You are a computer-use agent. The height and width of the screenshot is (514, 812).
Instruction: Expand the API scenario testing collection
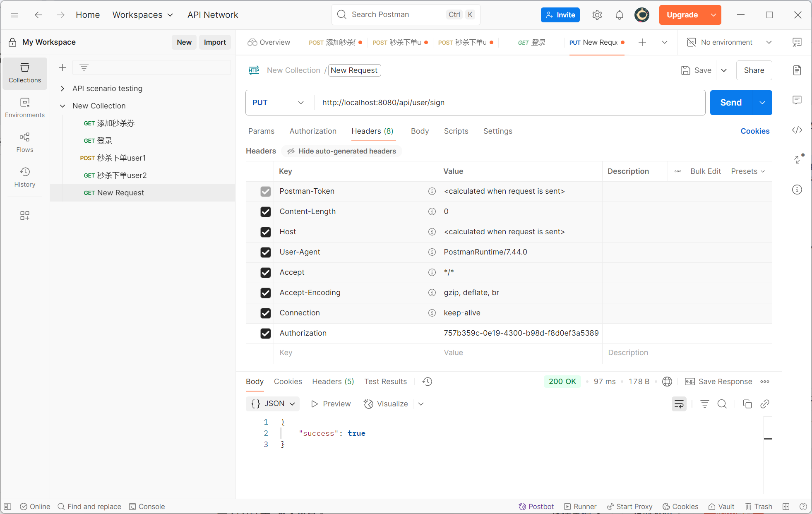click(x=62, y=89)
